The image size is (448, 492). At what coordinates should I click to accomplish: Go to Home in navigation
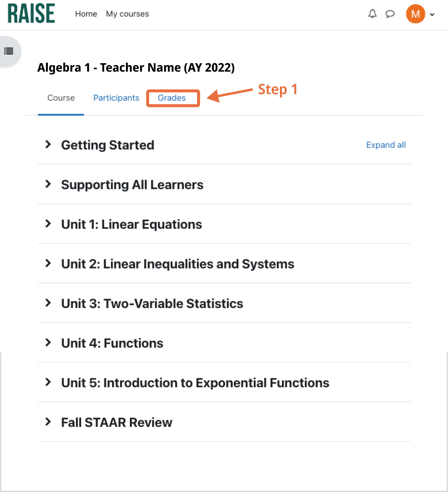pyautogui.click(x=86, y=14)
